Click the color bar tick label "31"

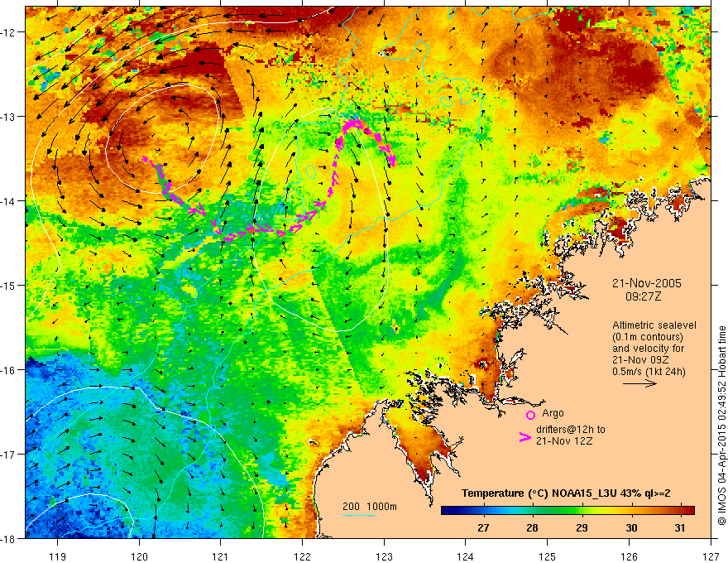pos(680,527)
